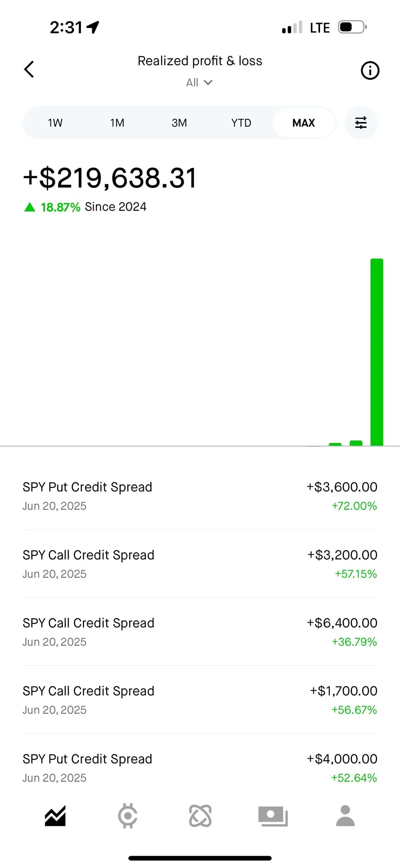Open the account profile icon
Image resolution: width=400 pixels, height=868 pixels.
345,816
